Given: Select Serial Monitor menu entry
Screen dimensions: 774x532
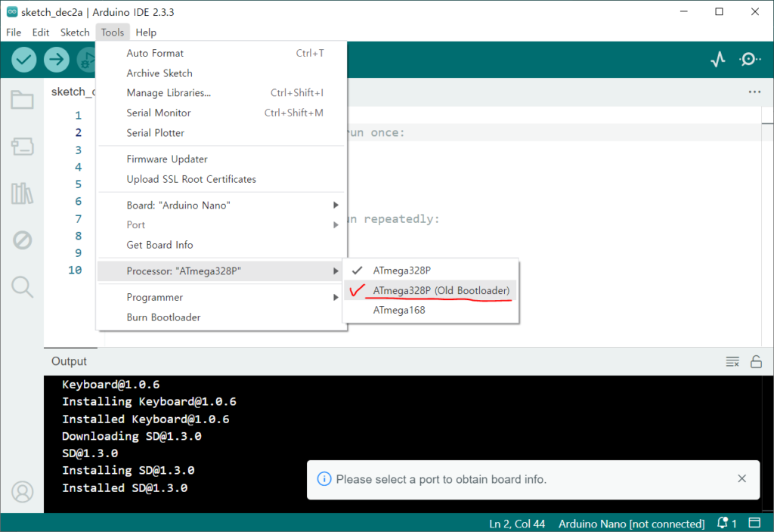Looking at the screenshot, I should click(221, 113).
